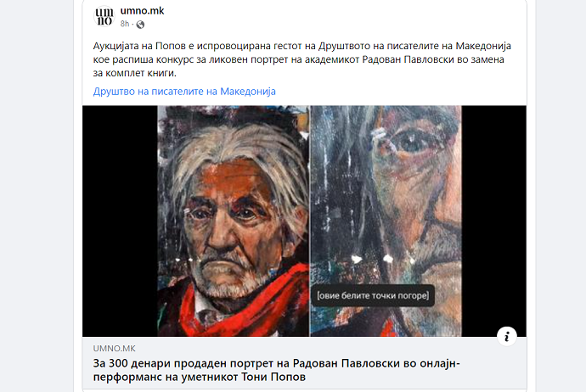Click the UMNO.MK source domain label
586x392 pixels.
pos(114,349)
